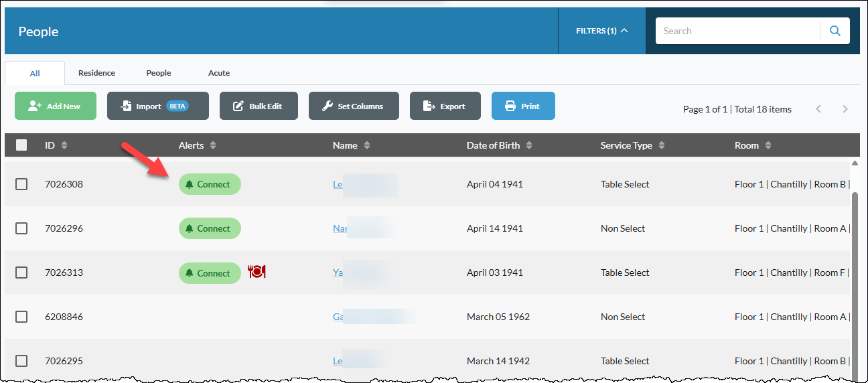Screen dimensions: 868x383
Task: Click the 'April 14 1941' birth date
Action: click(x=495, y=228)
